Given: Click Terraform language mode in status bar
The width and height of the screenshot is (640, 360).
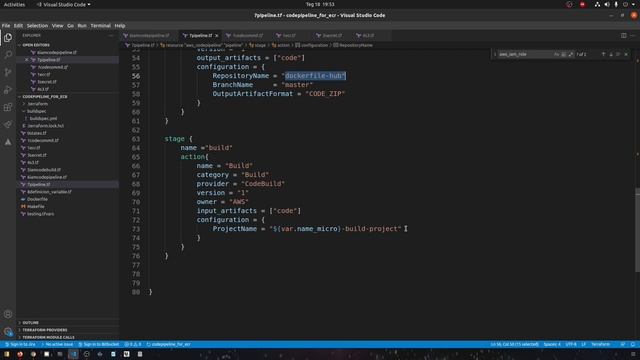Looking at the screenshot, I should (x=600, y=344).
